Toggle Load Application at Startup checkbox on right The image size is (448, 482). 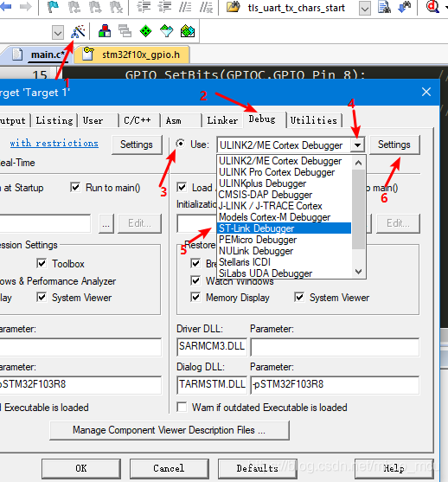click(182, 187)
